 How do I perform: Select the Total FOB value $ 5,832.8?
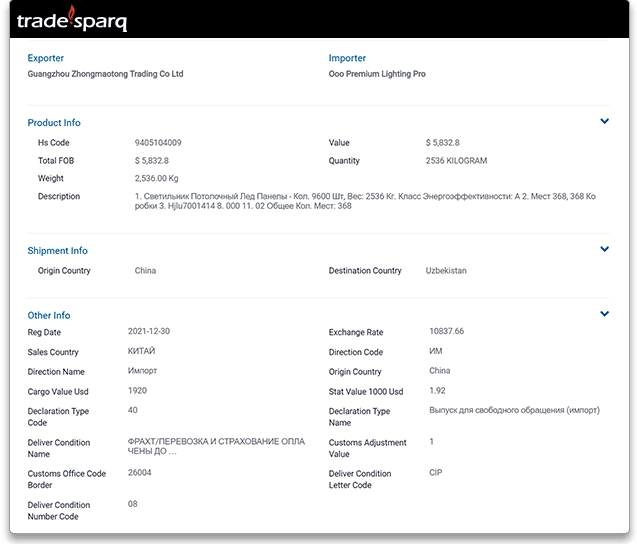[x=152, y=160]
